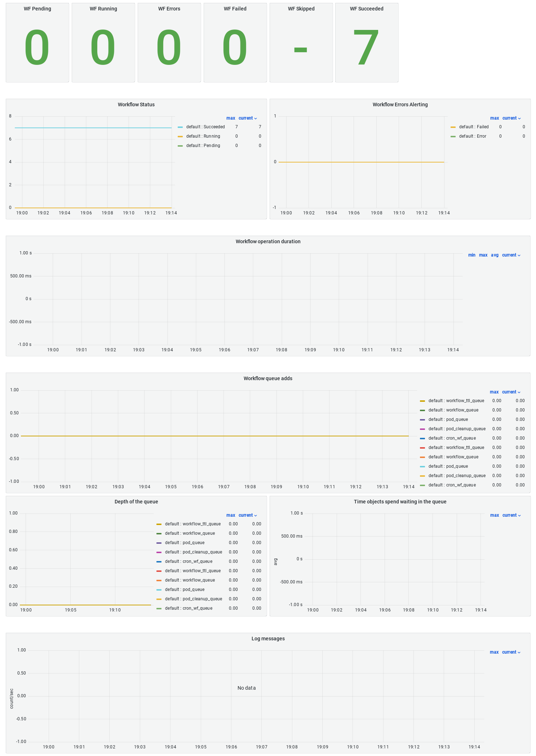
Task: Open the WF Running panel title menu
Action: pos(103,9)
